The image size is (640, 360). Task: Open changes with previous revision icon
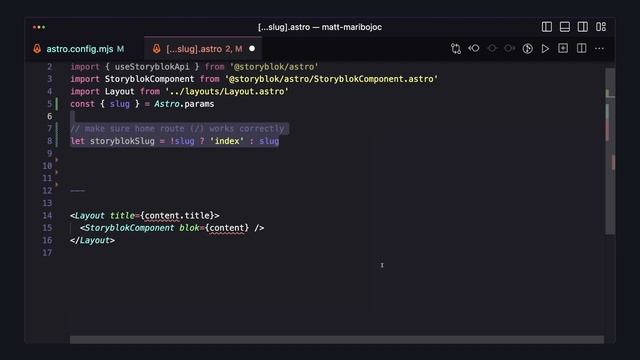474,49
